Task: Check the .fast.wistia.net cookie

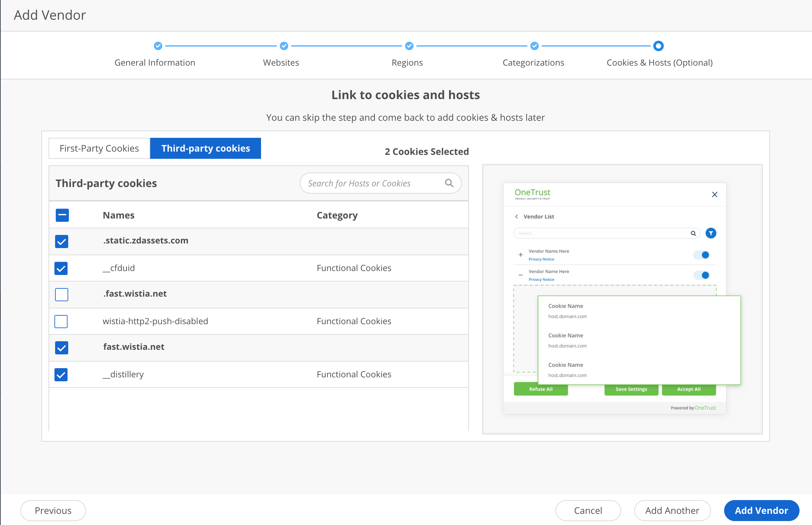Action: [61, 295]
